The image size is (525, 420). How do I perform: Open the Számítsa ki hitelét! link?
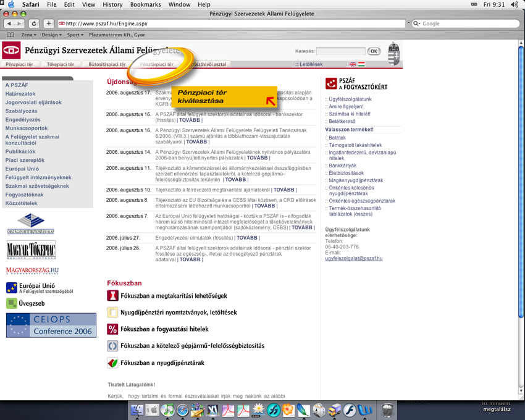350,114
